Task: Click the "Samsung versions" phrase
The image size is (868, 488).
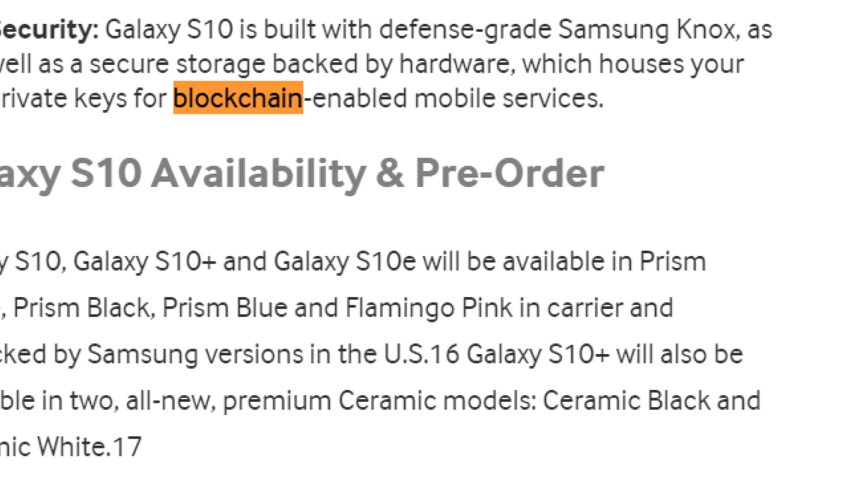Action: coord(195,355)
